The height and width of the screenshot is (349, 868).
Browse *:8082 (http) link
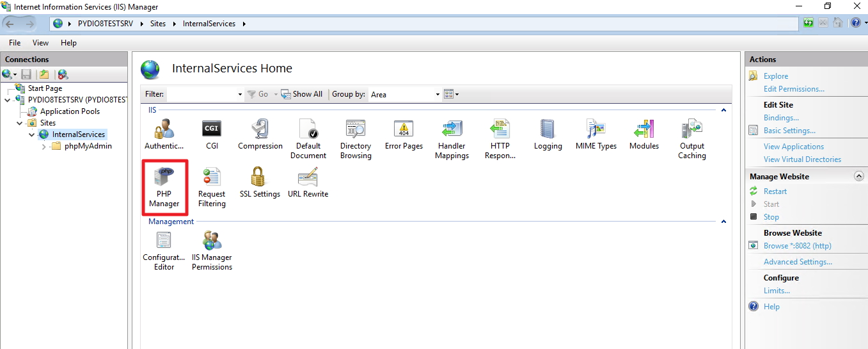[797, 246]
